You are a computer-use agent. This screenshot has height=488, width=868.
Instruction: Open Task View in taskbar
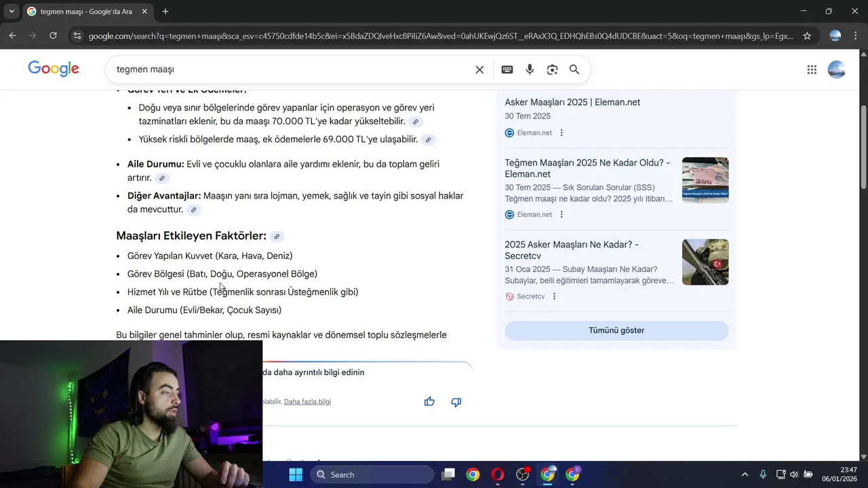click(448, 474)
